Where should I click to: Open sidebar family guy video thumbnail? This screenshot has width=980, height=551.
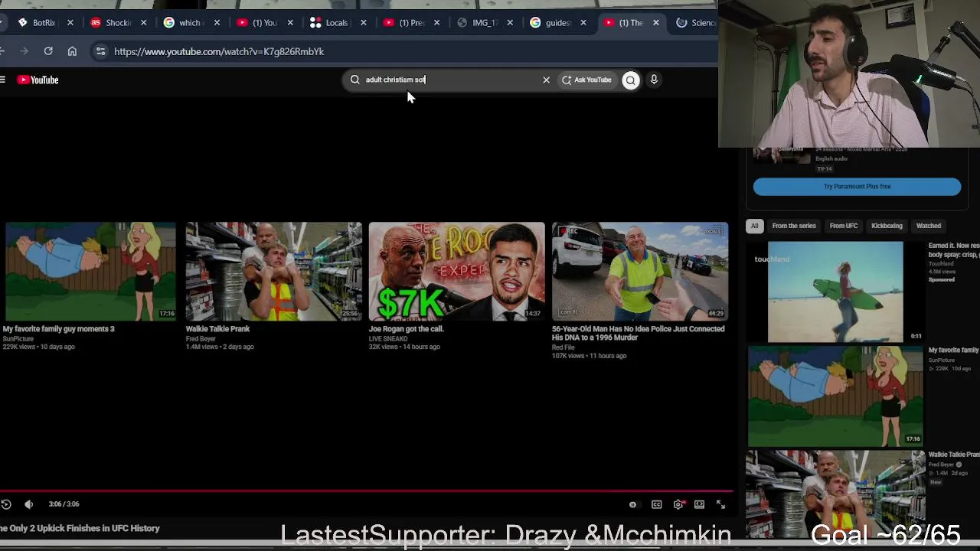coord(835,396)
